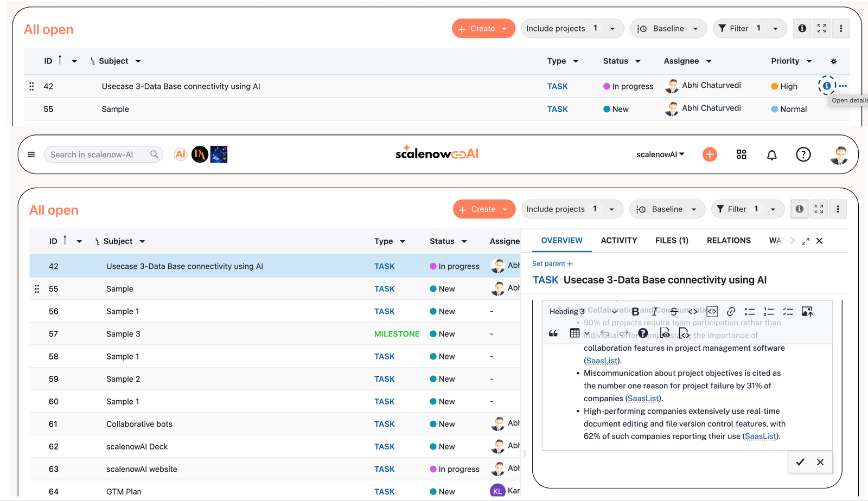
Task: Insert block quote in editor
Action: pos(553,333)
